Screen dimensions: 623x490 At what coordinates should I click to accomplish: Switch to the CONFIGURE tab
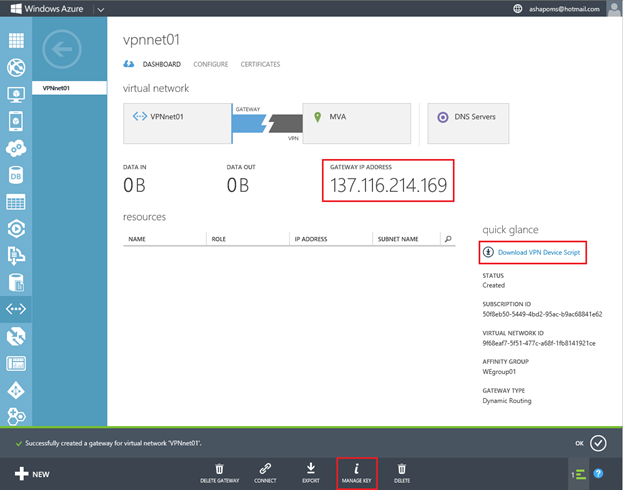click(211, 64)
